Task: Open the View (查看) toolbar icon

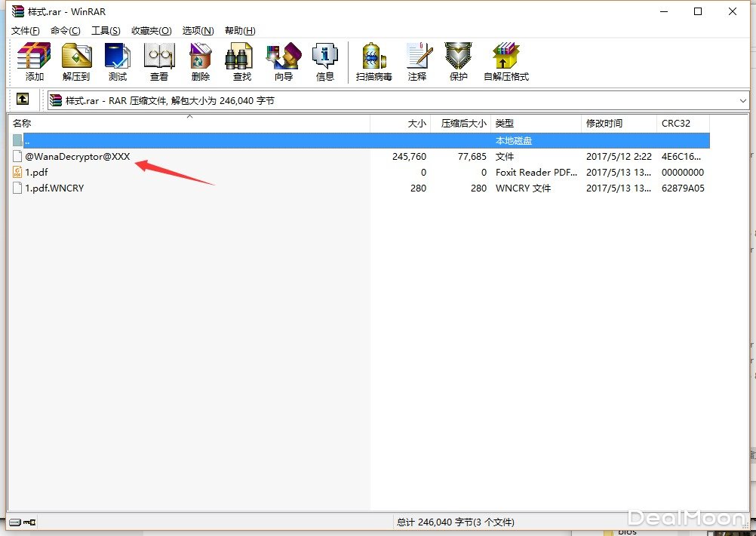Action: click(x=159, y=62)
